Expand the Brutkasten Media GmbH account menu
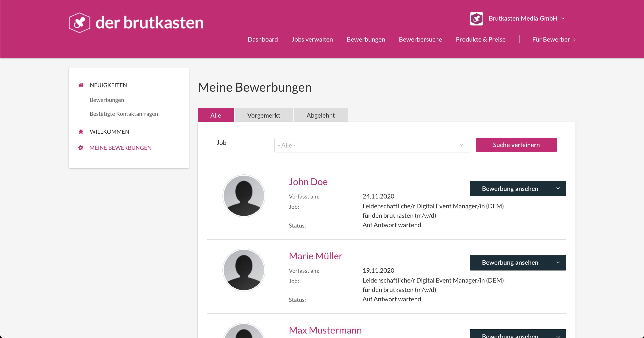 click(x=563, y=19)
